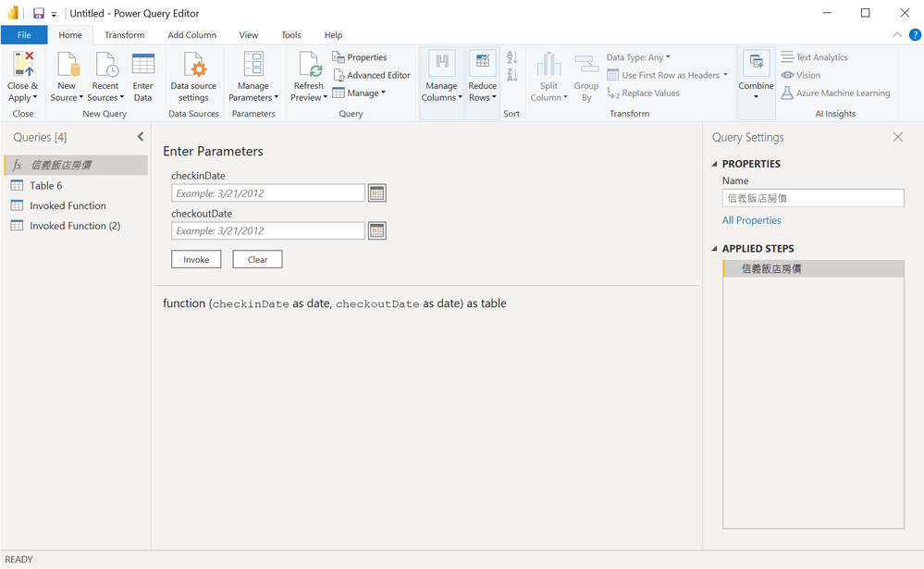Switch to the Home tab
The width and height of the screenshot is (924, 569).
pyautogui.click(x=70, y=35)
